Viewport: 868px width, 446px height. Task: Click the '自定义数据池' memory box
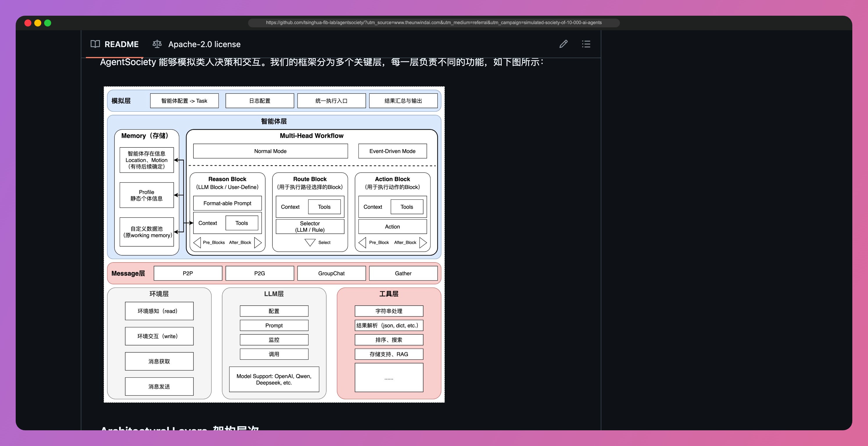point(147,232)
